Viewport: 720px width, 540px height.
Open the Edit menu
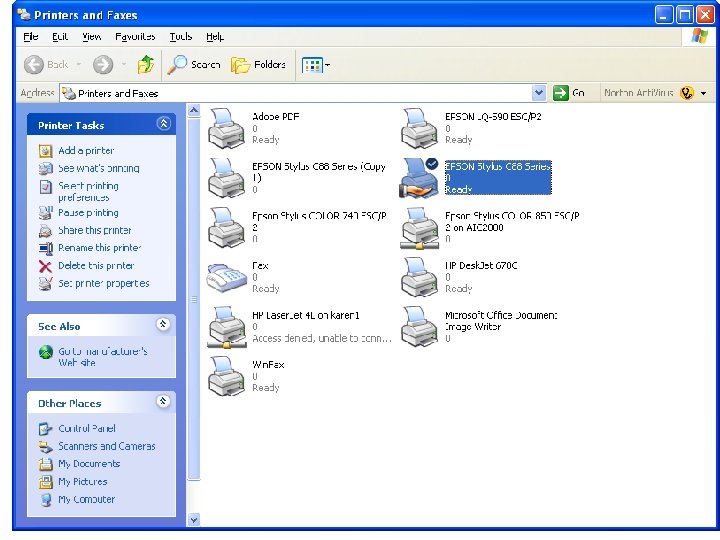(x=60, y=37)
